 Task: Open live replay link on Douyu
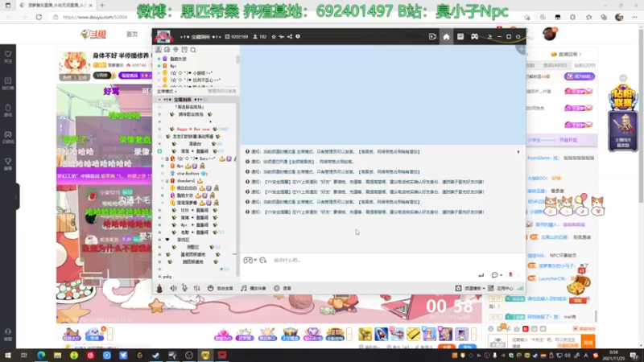pos(566,54)
